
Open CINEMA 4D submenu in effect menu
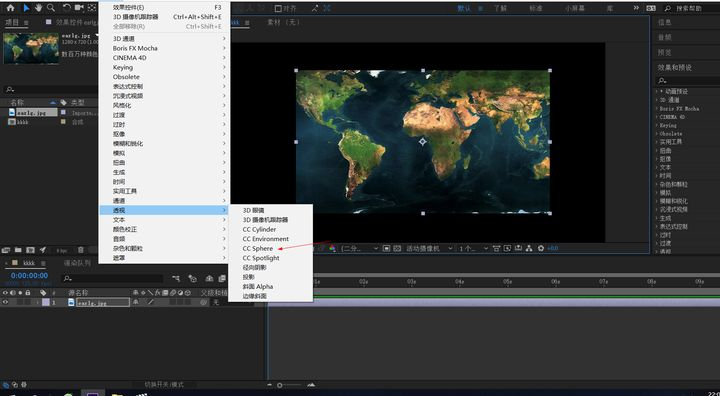tap(164, 57)
